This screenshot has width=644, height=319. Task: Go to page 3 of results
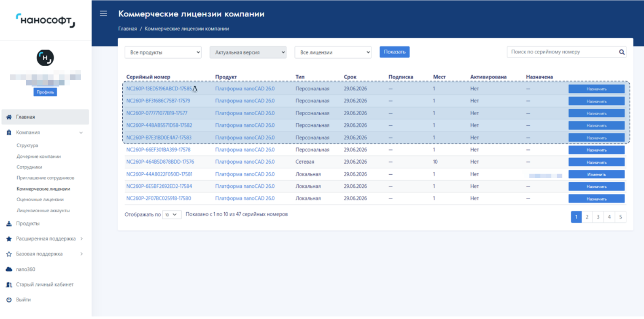[598, 217]
